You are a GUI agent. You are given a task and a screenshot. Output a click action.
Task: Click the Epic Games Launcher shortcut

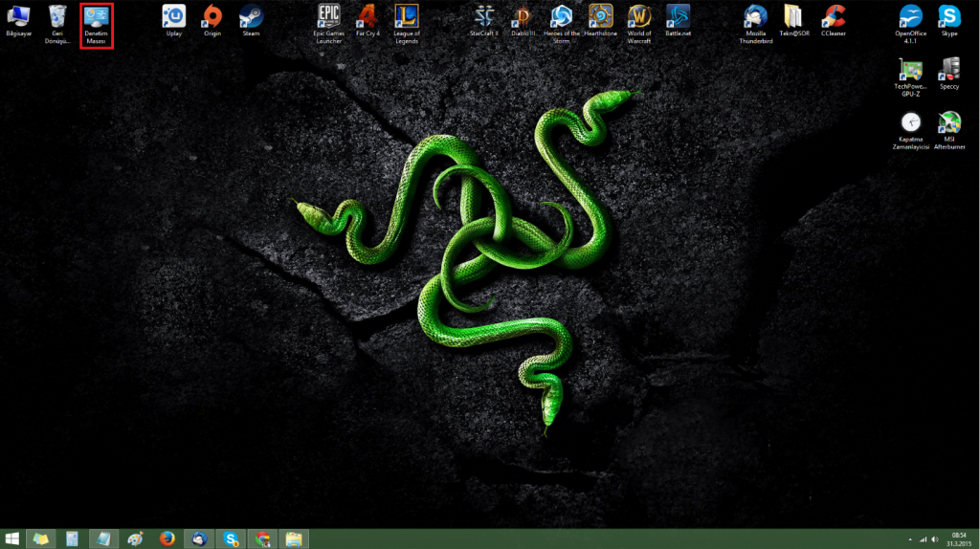pyautogui.click(x=328, y=17)
